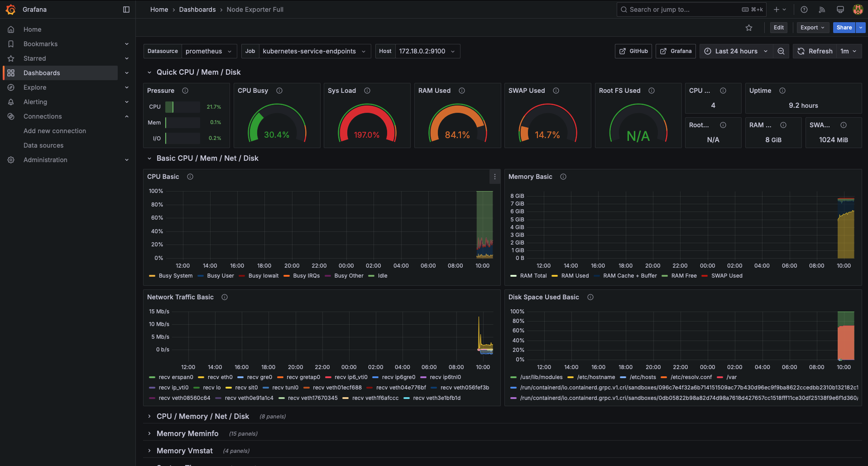Image resolution: width=868 pixels, height=466 pixels.
Task: Open Explore in the sidebar
Action: click(x=35, y=87)
